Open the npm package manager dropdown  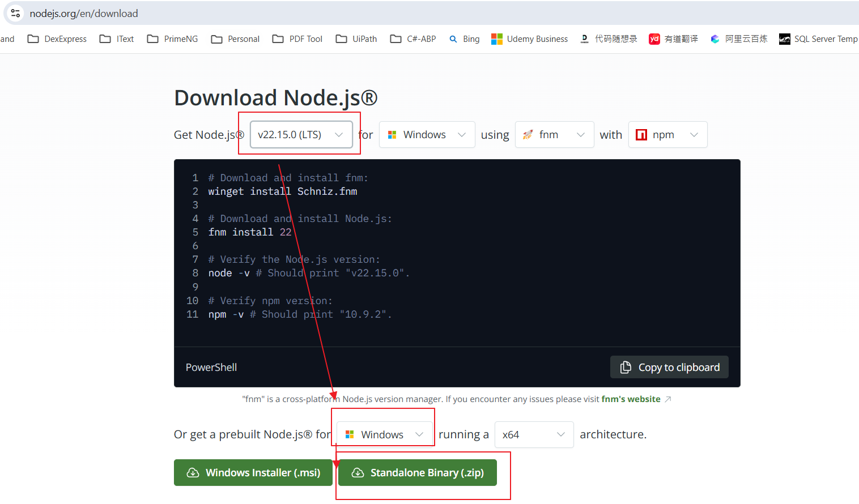coord(667,135)
